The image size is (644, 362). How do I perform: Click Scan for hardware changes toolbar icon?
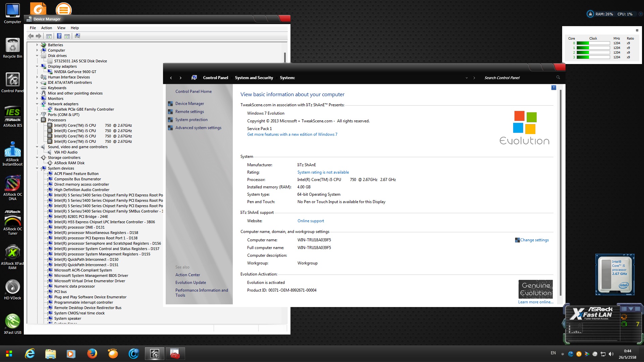77,36
